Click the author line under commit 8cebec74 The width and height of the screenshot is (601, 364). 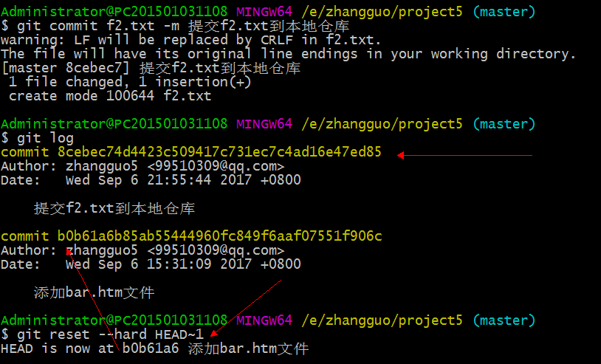tap(142, 166)
